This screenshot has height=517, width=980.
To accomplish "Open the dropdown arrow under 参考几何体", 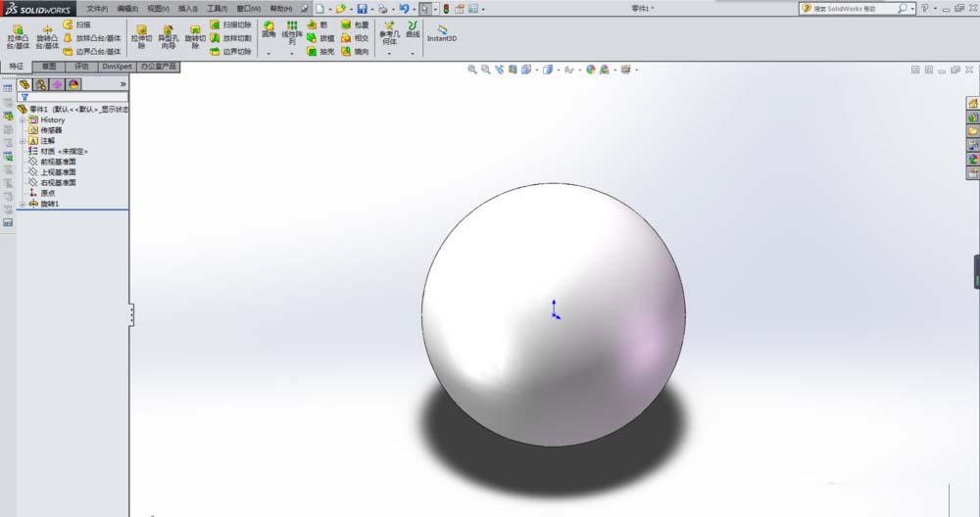I will pos(389,54).
